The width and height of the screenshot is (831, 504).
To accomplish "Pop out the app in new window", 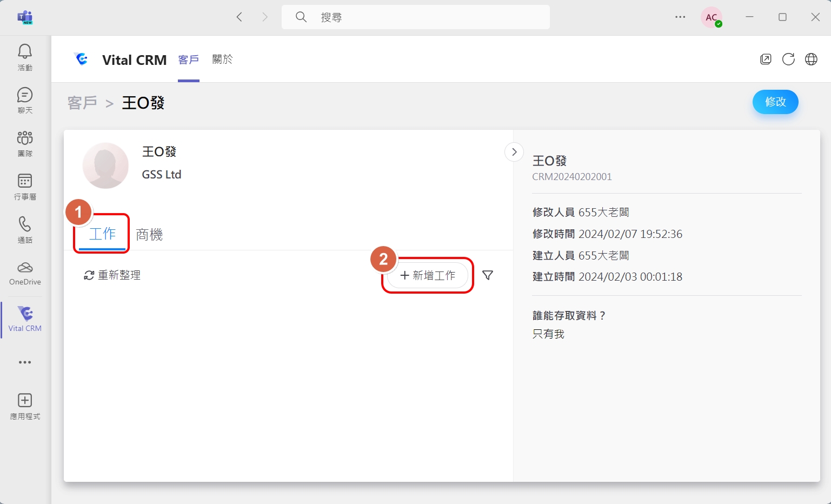I will point(766,59).
